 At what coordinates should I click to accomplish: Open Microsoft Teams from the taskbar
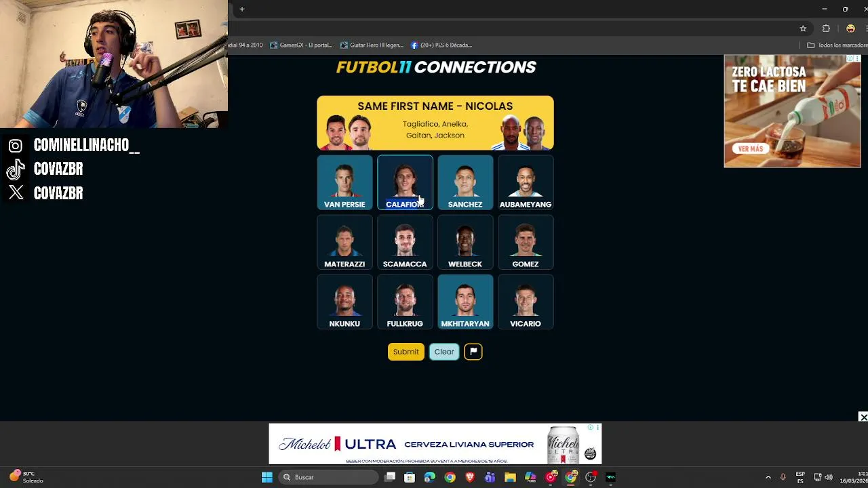(x=490, y=477)
